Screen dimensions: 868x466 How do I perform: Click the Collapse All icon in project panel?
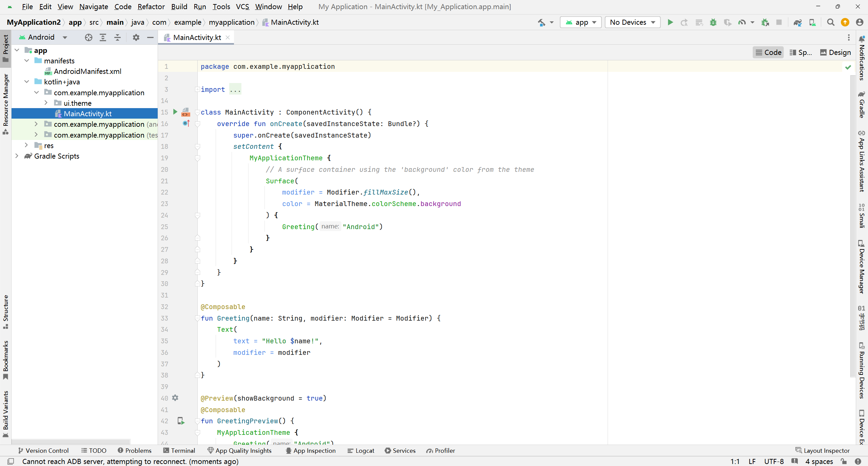(117, 37)
